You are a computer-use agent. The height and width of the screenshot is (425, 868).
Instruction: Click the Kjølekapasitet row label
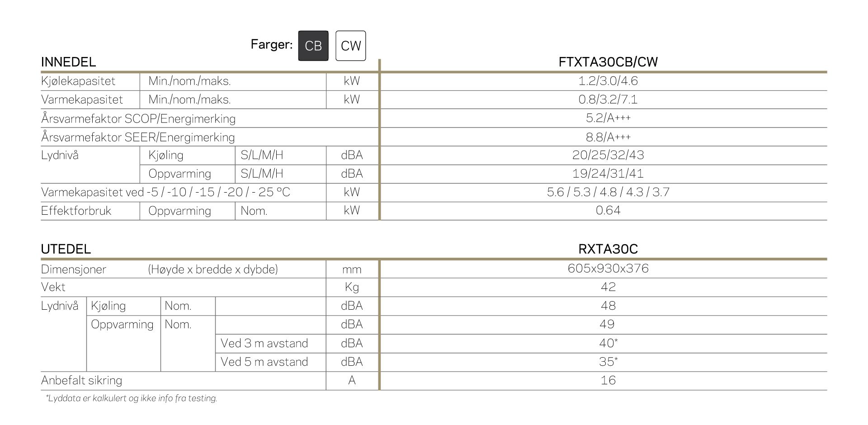point(78,81)
